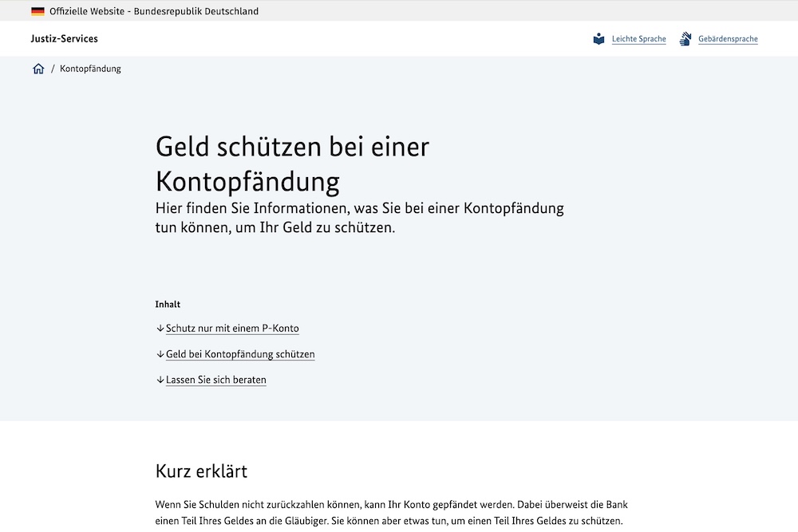Jump to Geld bei Kontopfändung schützen section
This screenshot has height=532, width=798.
240,354
